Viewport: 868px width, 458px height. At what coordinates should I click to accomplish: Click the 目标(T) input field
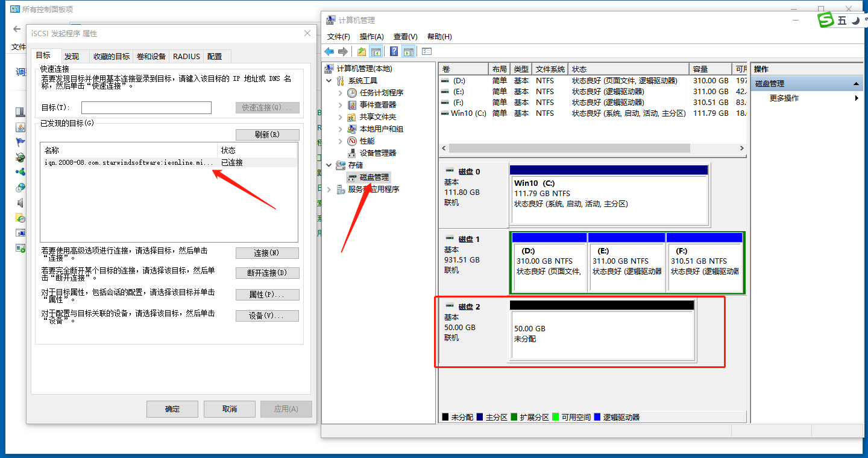coord(146,107)
